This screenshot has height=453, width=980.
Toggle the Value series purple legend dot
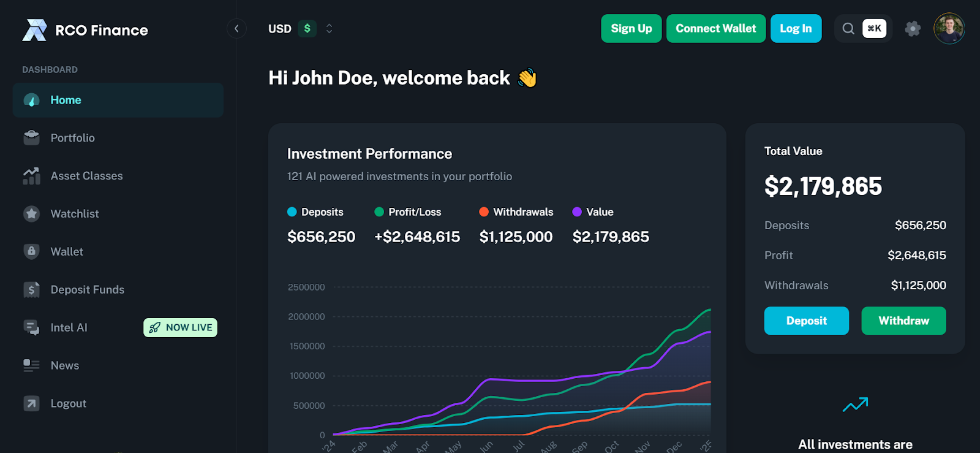click(x=577, y=212)
